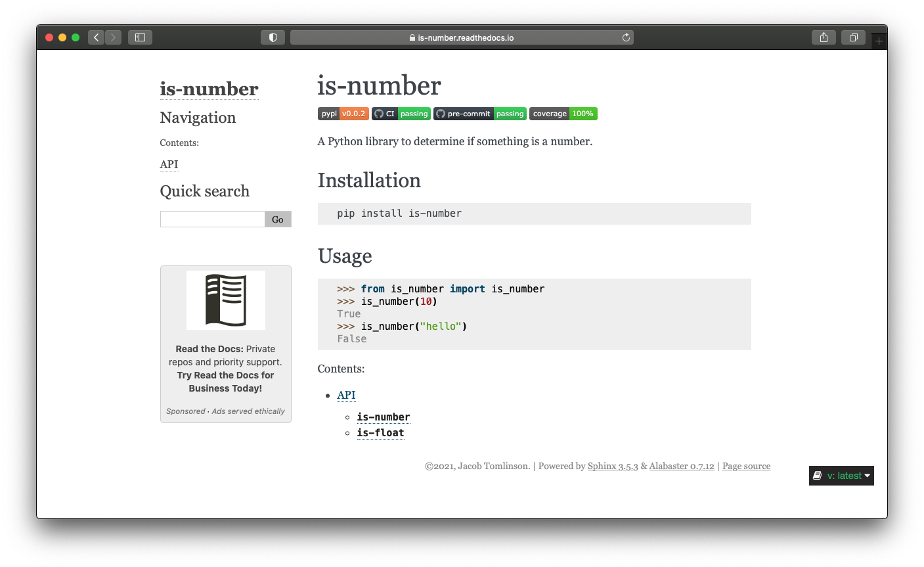Show the tab overview icon
The image size is (924, 567).
[853, 37]
